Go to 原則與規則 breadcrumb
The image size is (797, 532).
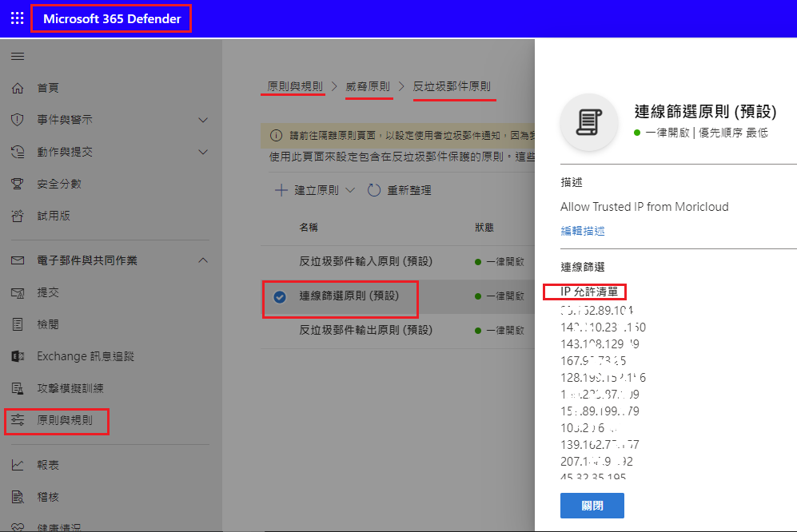coord(295,86)
